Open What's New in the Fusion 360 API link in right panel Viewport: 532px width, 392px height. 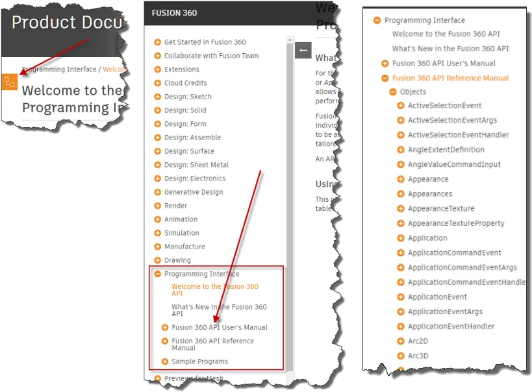pos(450,49)
